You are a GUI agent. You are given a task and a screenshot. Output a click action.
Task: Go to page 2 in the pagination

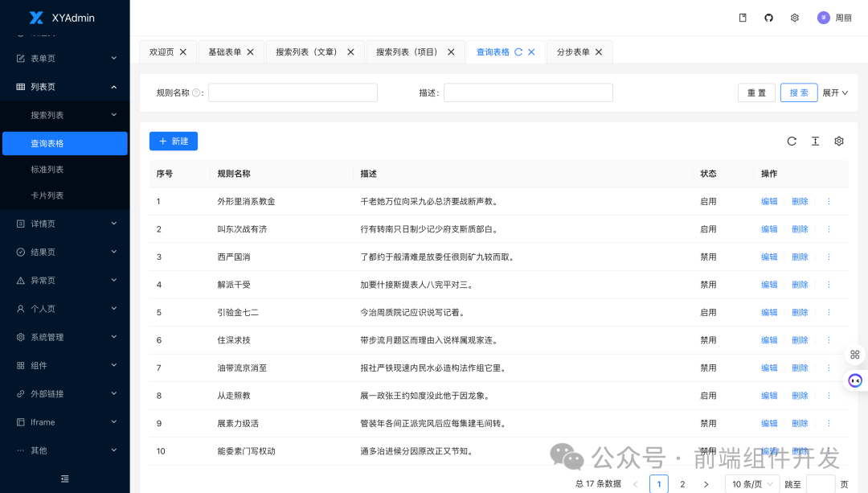click(682, 483)
